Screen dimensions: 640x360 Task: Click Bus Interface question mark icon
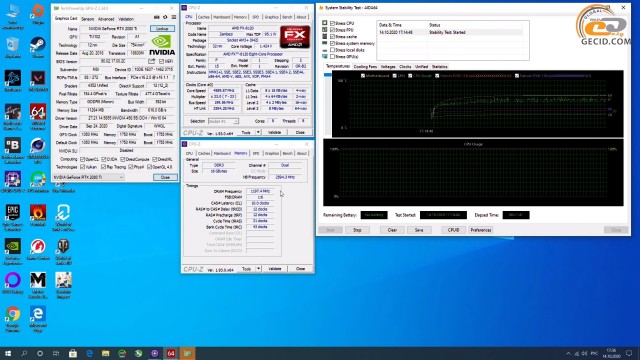pos(174,77)
